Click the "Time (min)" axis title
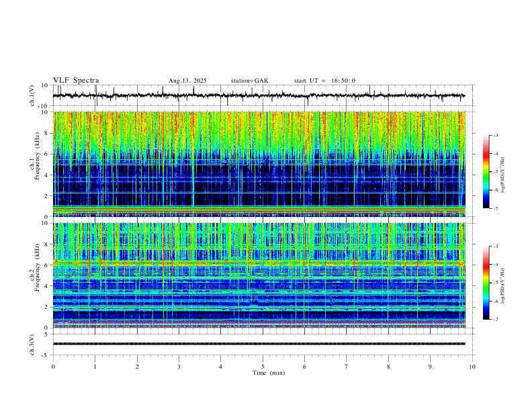 [269, 373]
